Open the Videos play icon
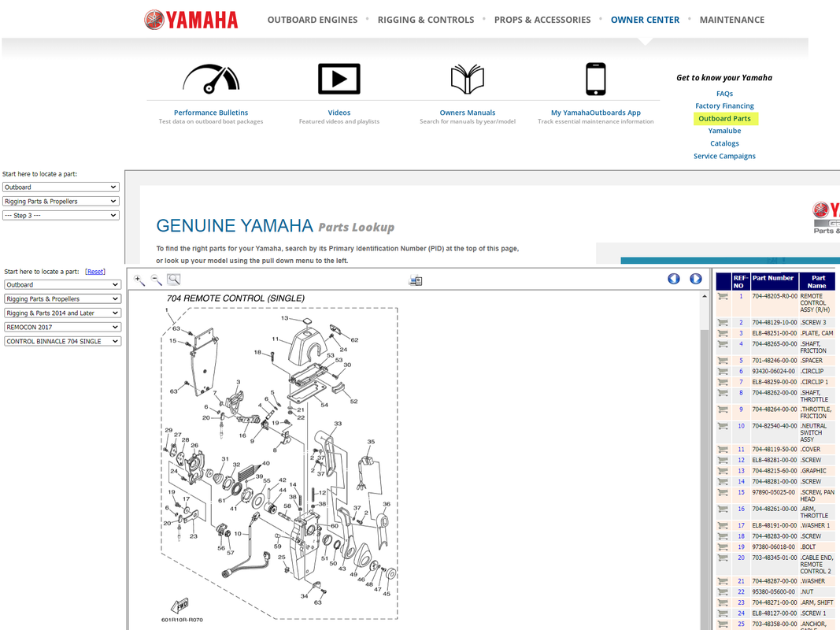 [339, 79]
